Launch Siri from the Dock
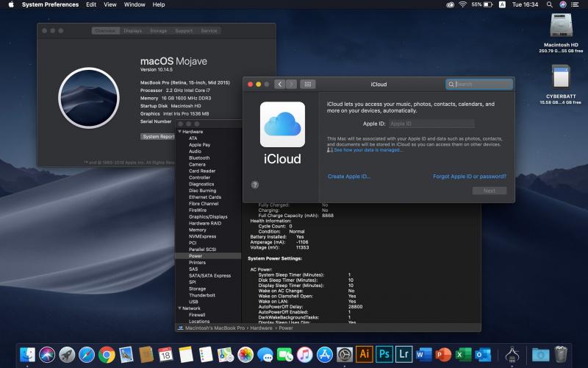 (47, 355)
